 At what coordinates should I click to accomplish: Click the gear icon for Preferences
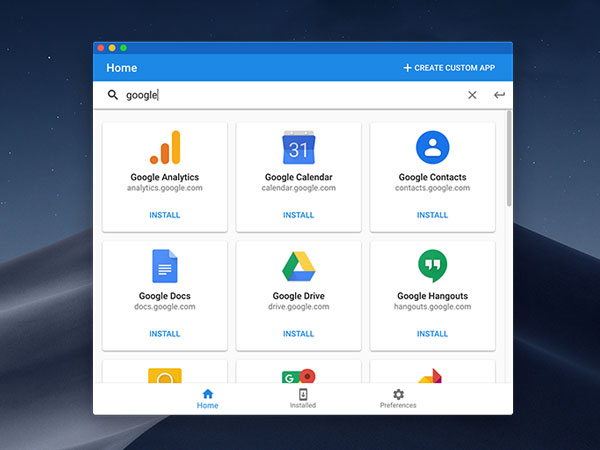tap(398, 394)
